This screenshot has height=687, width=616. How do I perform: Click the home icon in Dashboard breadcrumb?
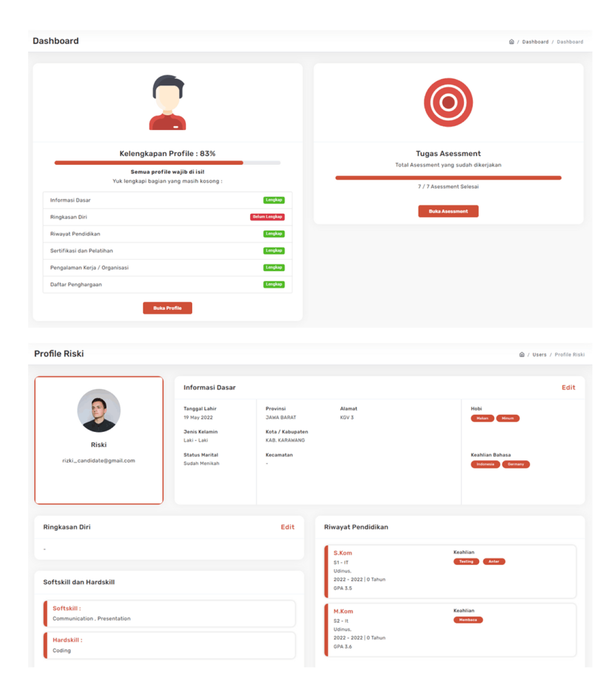[511, 42]
